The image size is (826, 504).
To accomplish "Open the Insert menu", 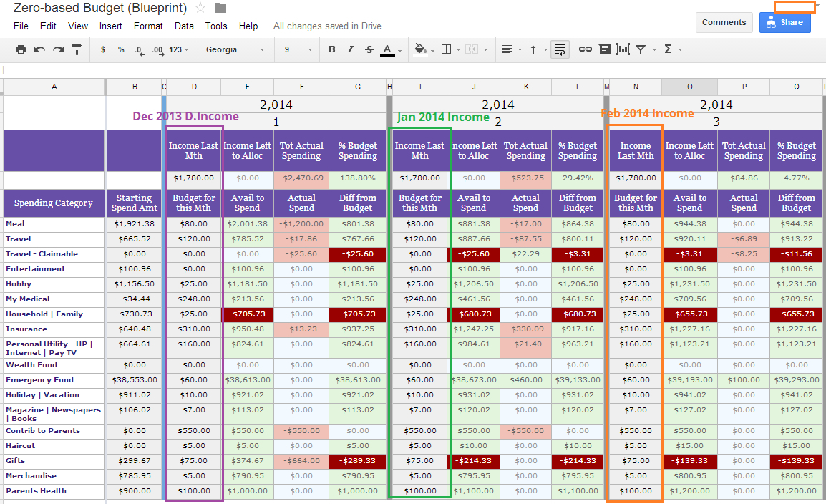I will (x=111, y=26).
